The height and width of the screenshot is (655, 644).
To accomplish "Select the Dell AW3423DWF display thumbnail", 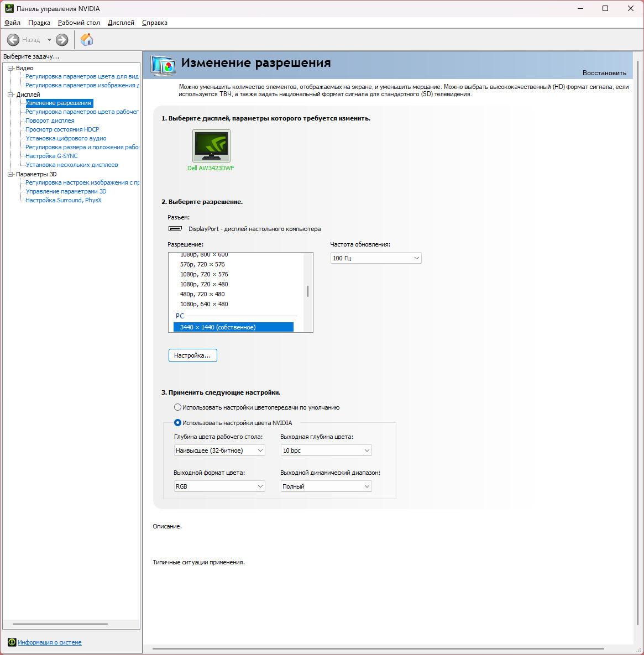I will click(211, 146).
